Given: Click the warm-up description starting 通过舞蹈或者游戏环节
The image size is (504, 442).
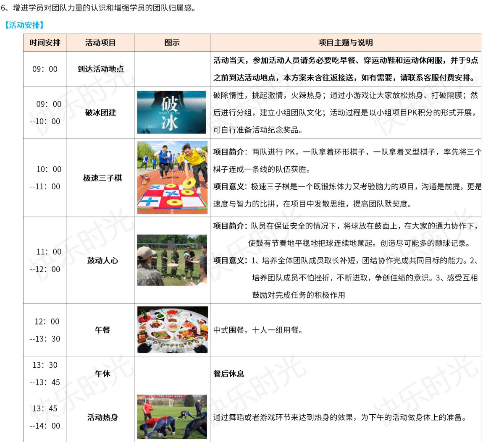Looking at the screenshot, I should tap(340, 417).
